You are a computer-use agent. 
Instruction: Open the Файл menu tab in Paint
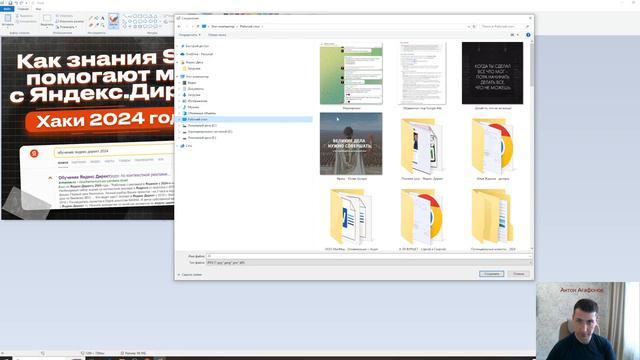[x=7, y=9]
